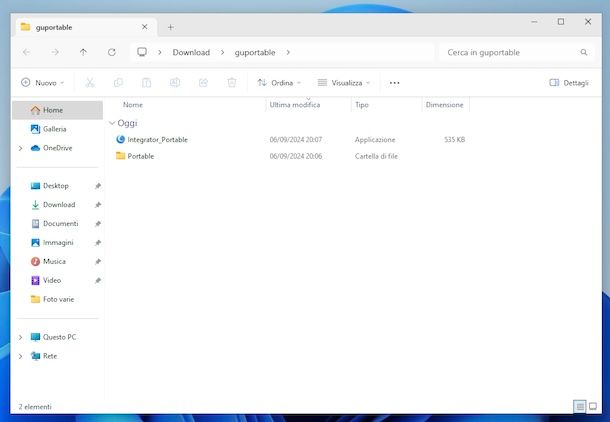
Task: Click the Portable folder icon
Action: point(121,156)
